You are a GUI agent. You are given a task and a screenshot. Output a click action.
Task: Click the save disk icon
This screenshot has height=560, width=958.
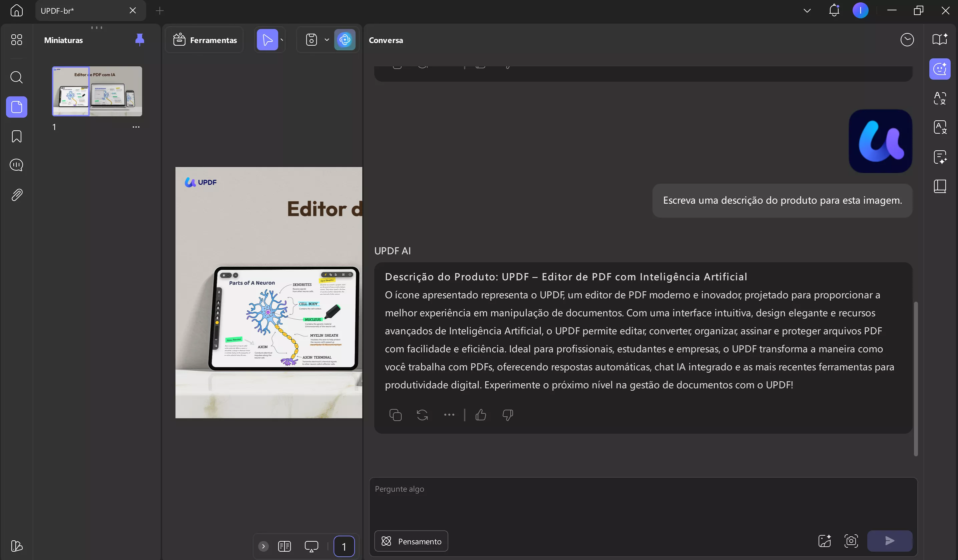point(311,40)
